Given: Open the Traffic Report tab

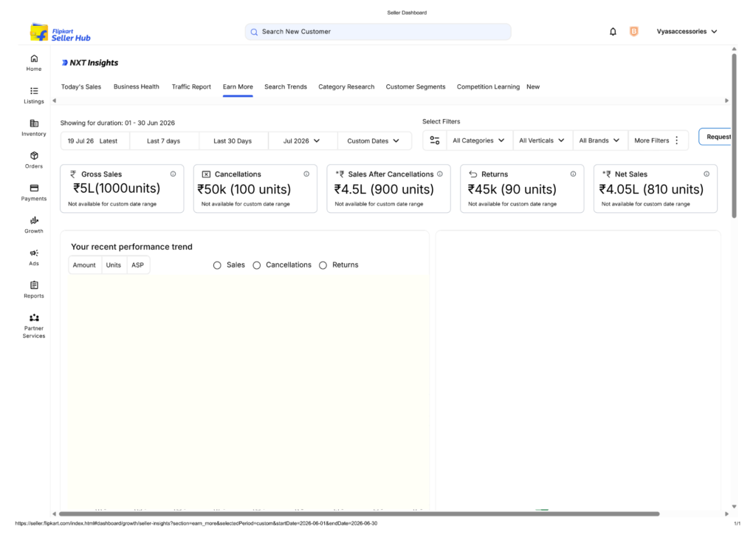Looking at the screenshot, I should 191,87.
